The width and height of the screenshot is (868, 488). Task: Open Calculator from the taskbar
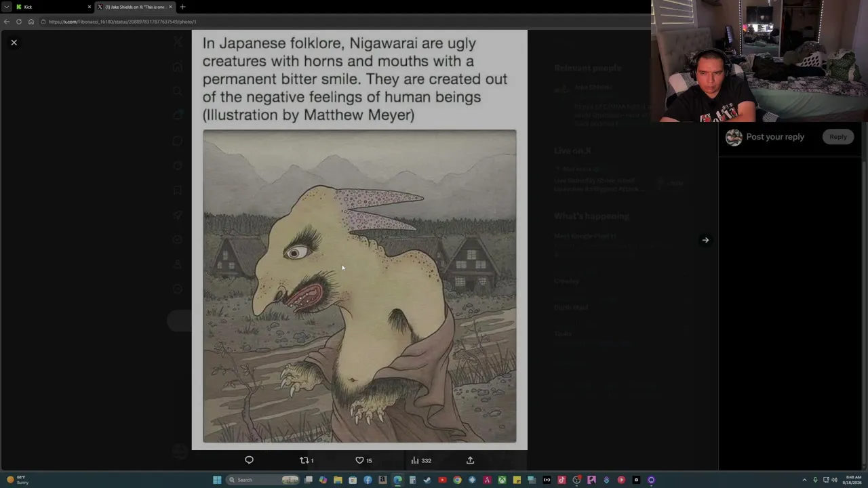click(412, 480)
